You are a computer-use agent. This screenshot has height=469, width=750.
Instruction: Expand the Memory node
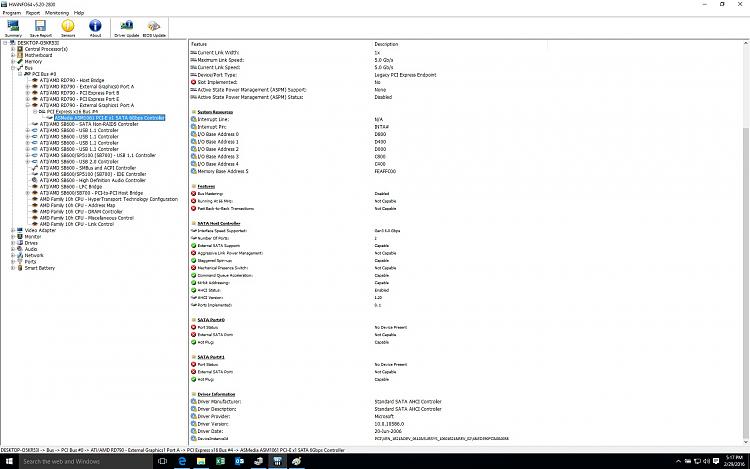(x=13, y=61)
